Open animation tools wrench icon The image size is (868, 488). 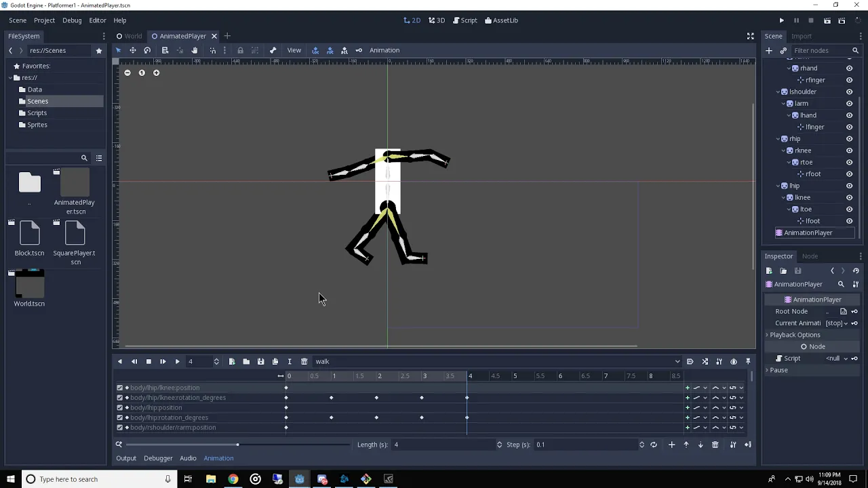[x=719, y=361]
